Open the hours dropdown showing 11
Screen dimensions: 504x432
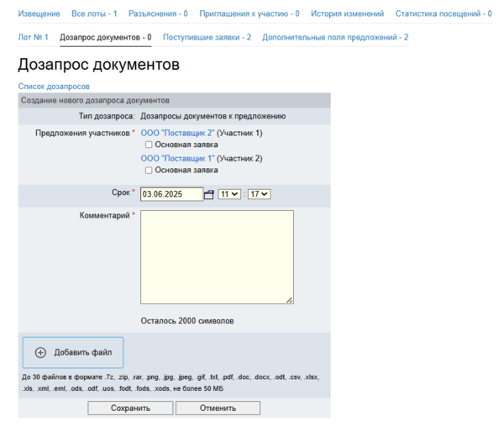(x=229, y=194)
